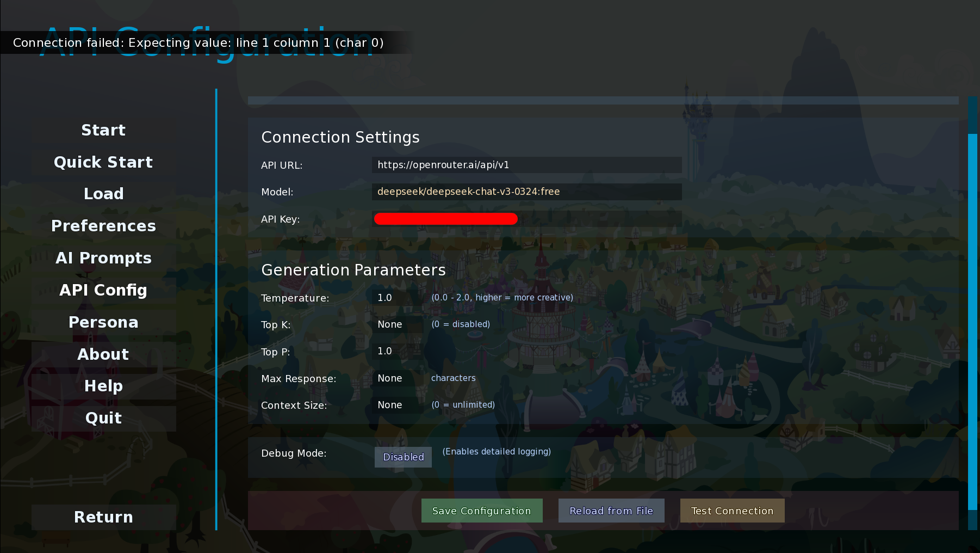
Task: Open the Help screen
Action: point(103,386)
